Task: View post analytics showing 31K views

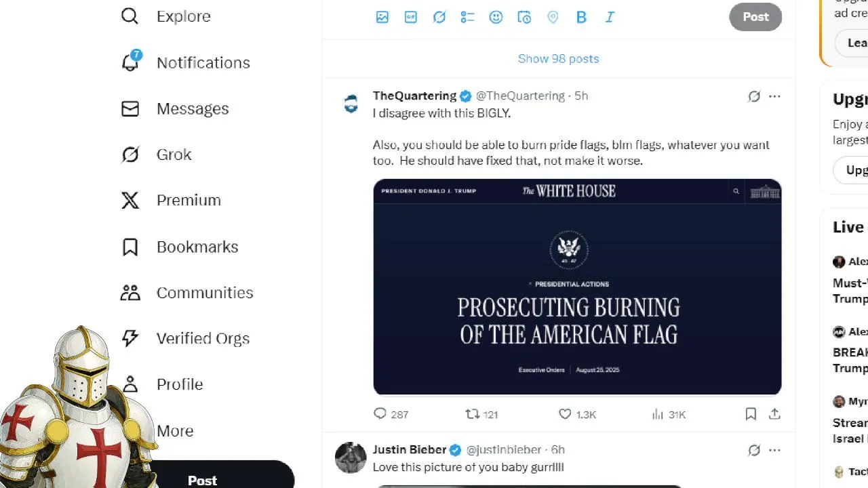Action: coord(669,414)
